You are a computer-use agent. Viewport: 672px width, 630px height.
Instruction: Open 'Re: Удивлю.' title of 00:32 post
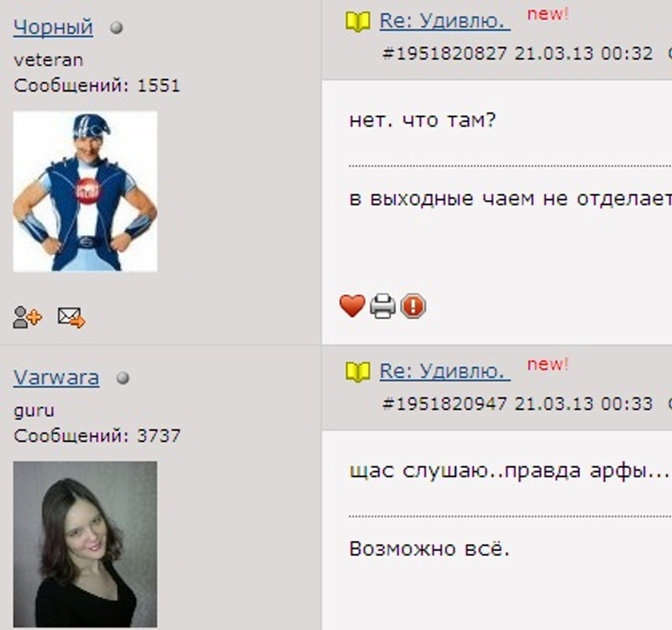coord(445,20)
